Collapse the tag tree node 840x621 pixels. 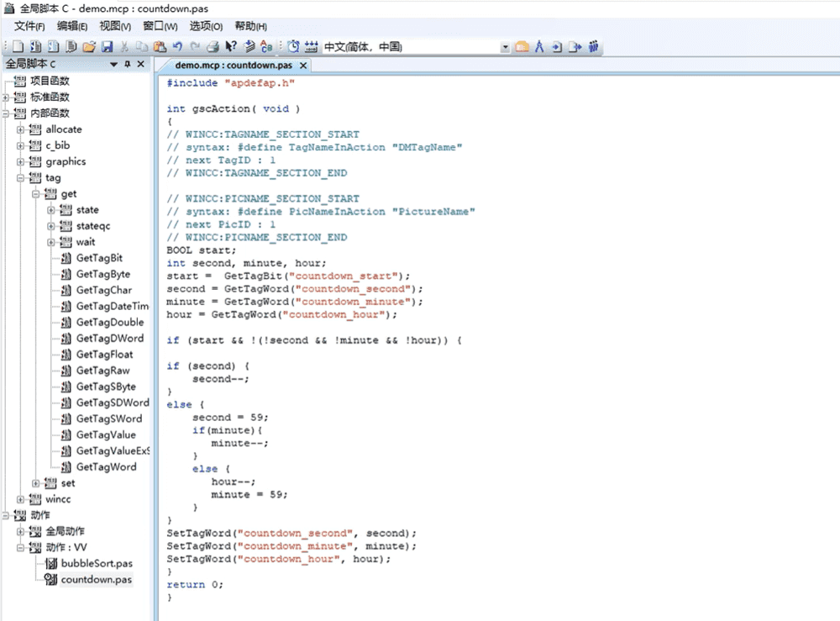[20, 178]
